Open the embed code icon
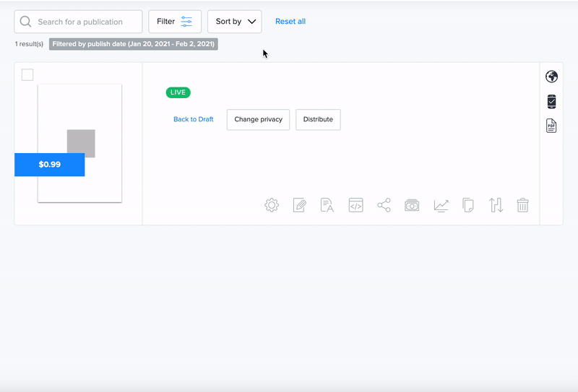Viewport: 578px width, 392px height. [355, 205]
